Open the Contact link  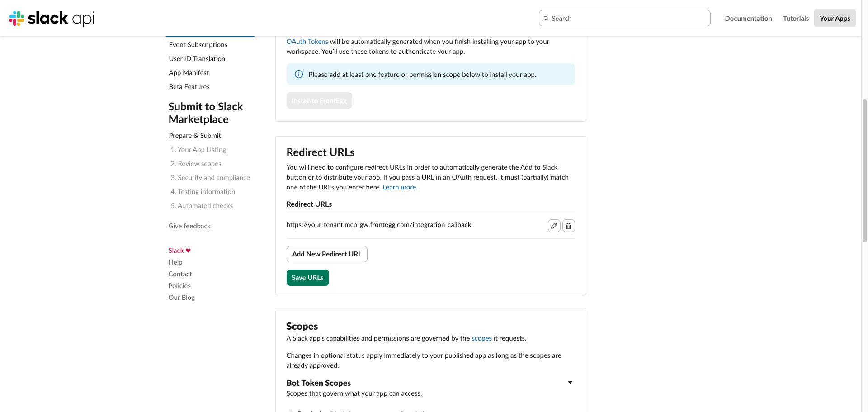(180, 274)
